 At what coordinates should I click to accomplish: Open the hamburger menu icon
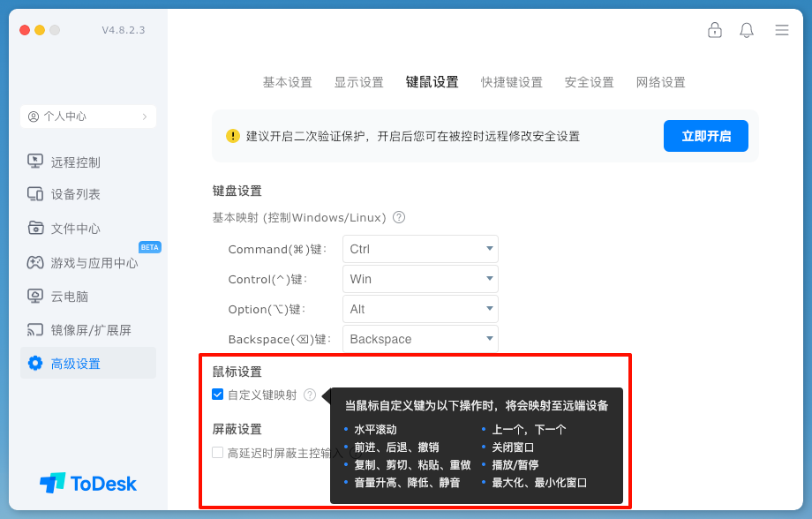(781, 30)
